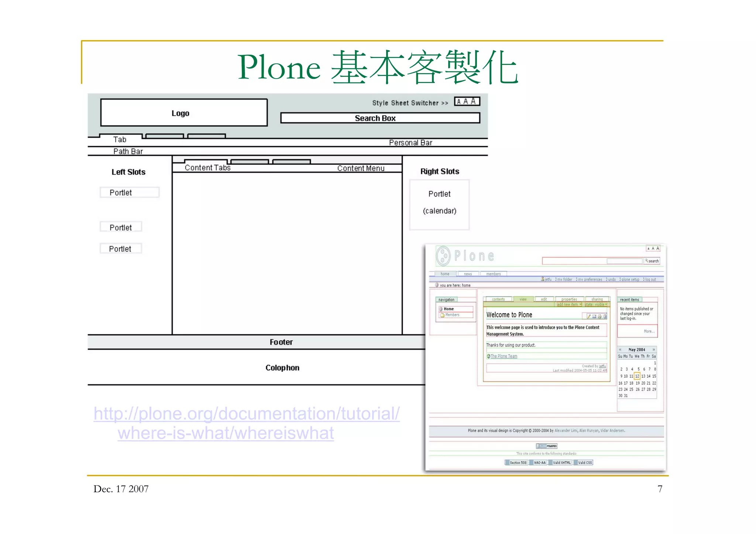The width and height of the screenshot is (756, 534).
Task: Click the Valid XHTML badge
Action: click(560, 462)
